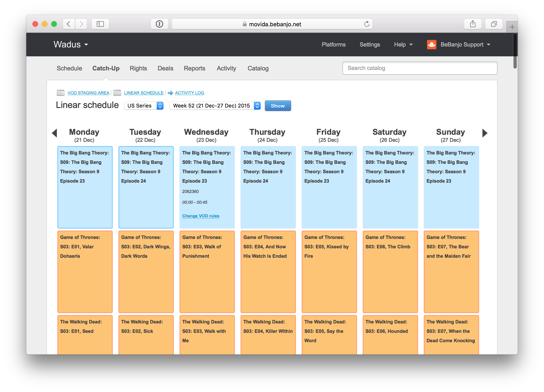Select The Walking Dead E06 Hounded block
The image size is (544, 392).
point(390,335)
